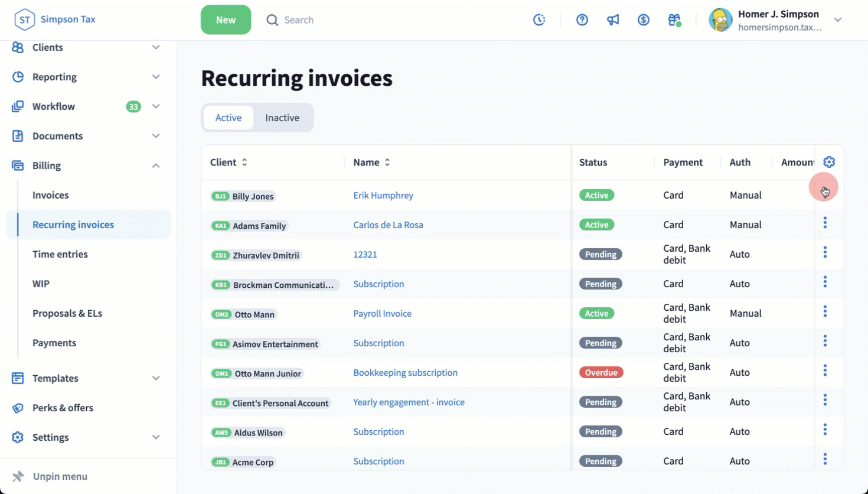Open three-dot menu for Adams Family row
Viewport: 868px width, 494px height.
coord(825,223)
